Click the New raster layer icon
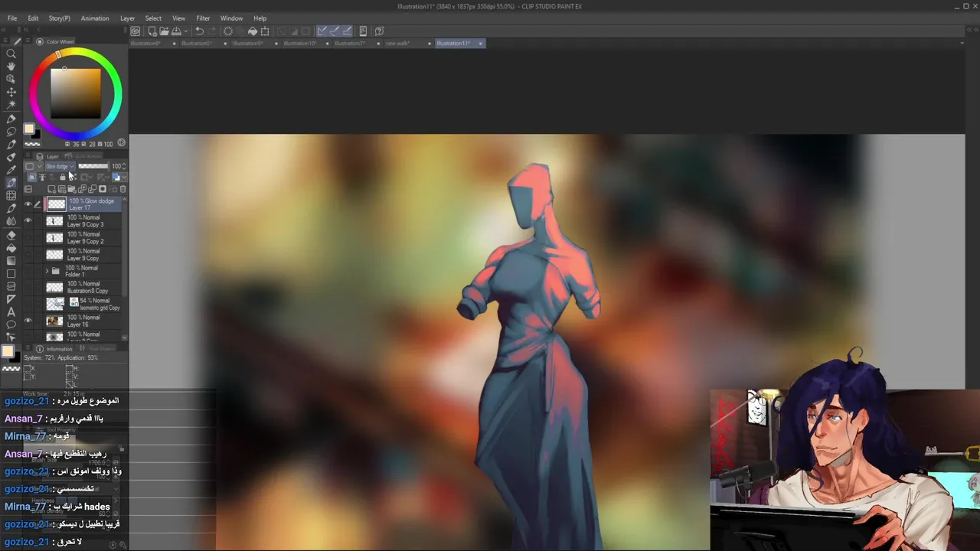Screen dimensions: 980x551 pyautogui.click(x=52, y=189)
